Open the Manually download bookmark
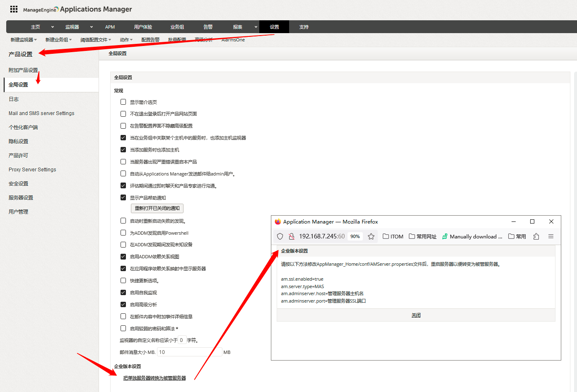Image resolution: width=577 pixels, height=392 pixels. point(472,236)
